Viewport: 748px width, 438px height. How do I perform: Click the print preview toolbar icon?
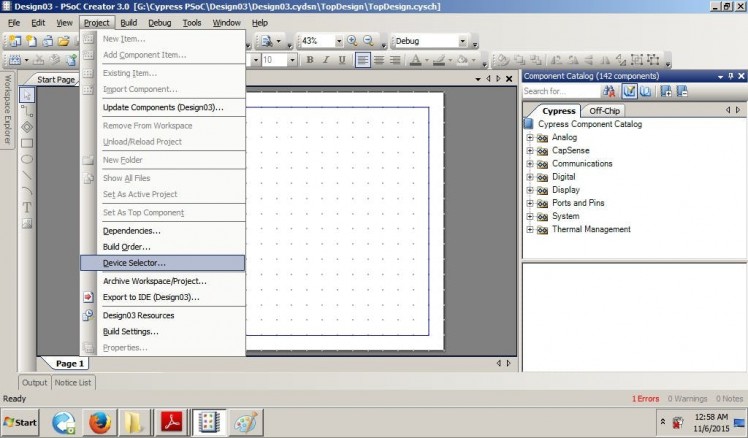[x=267, y=41]
